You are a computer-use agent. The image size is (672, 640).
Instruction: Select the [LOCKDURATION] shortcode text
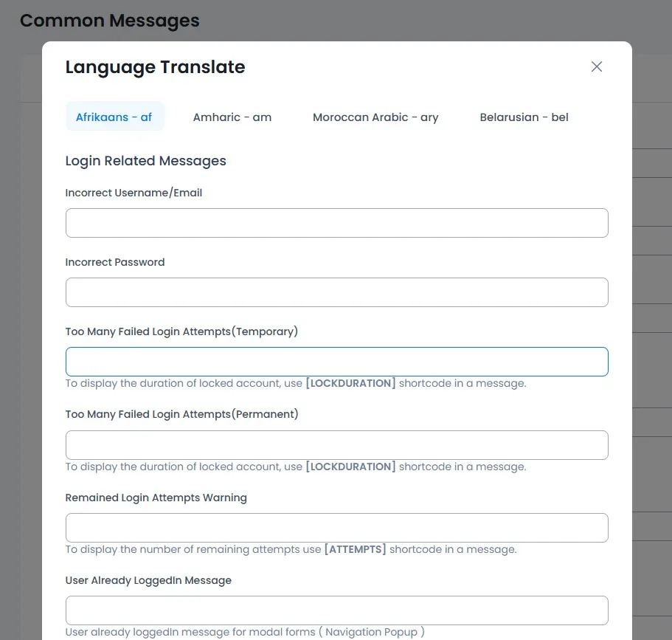click(x=350, y=383)
